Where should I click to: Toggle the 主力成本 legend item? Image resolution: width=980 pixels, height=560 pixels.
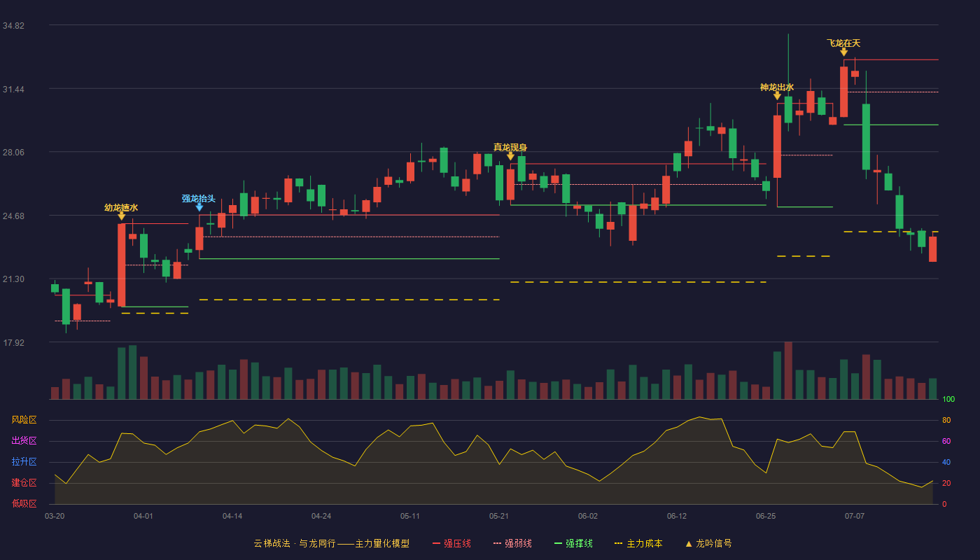[x=638, y=543]
